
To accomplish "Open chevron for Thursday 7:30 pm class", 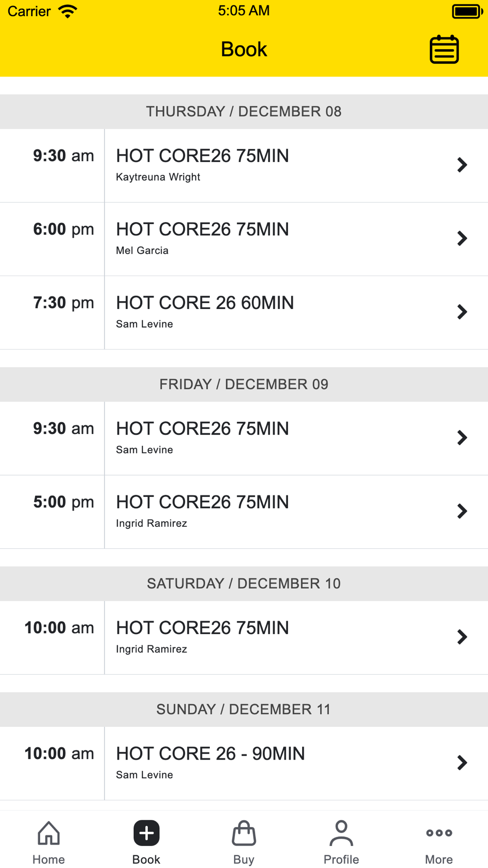I will tap(462, 312).
